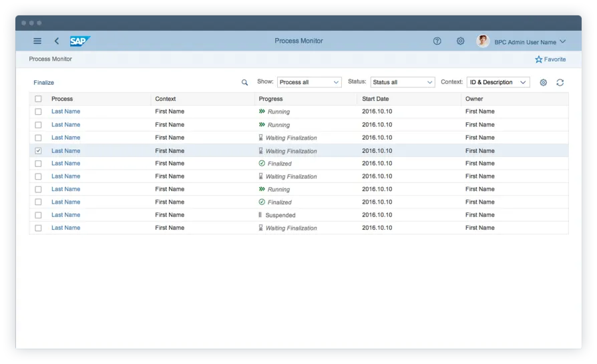Check the first row checkbox
597x364 pixels.
point(38,112)
